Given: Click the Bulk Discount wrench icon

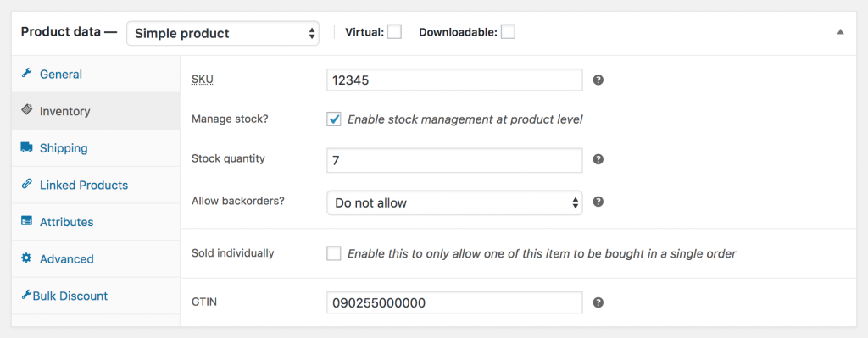Looking at the screenshot, I should (x=26, y=296).
